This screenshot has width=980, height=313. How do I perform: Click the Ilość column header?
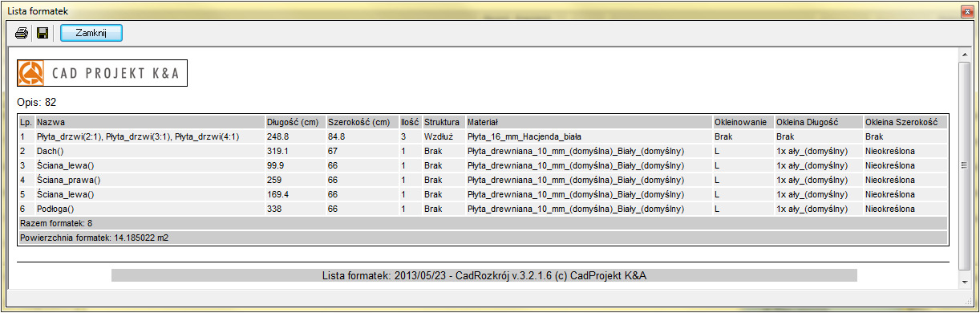(411, 123)
